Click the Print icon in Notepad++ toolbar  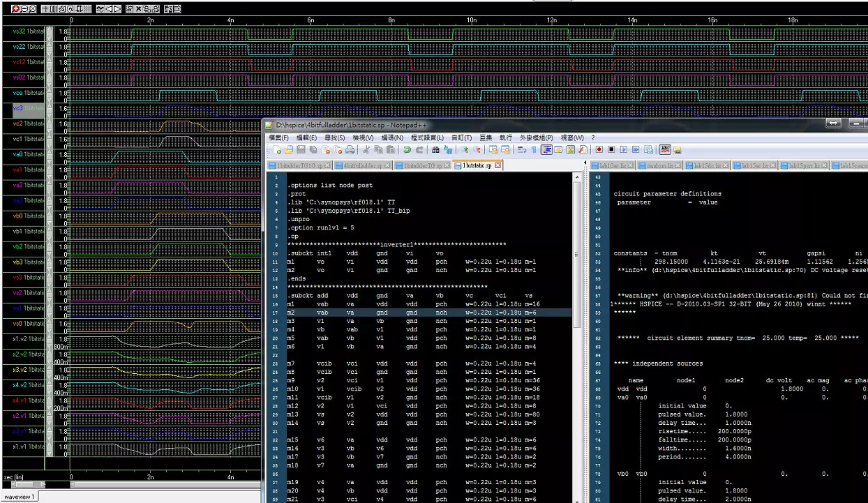[x=350, y=150]
